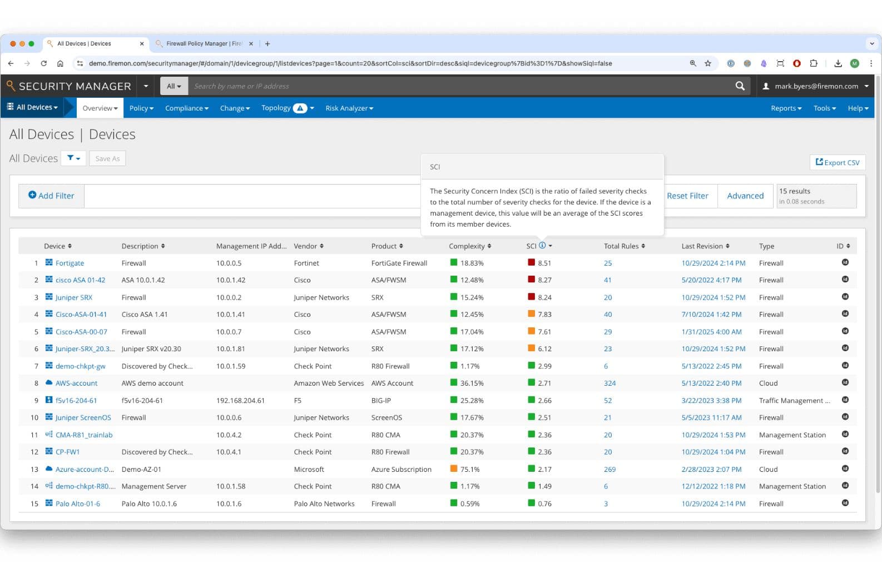This screenshot has height=588, width=882.
Task: Click the AWS-account cloud icon
Action: pyautogui.click(x=49, y=383)
